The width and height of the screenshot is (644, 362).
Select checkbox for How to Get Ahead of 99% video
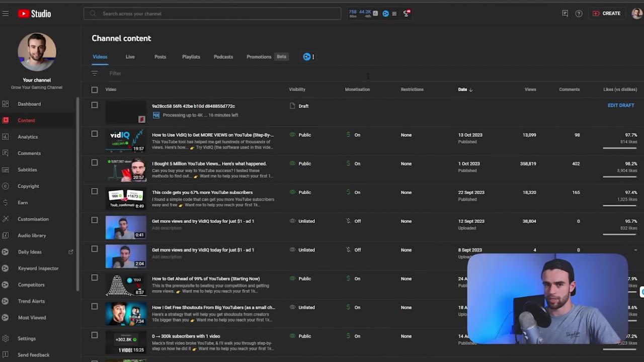point(95,278)
